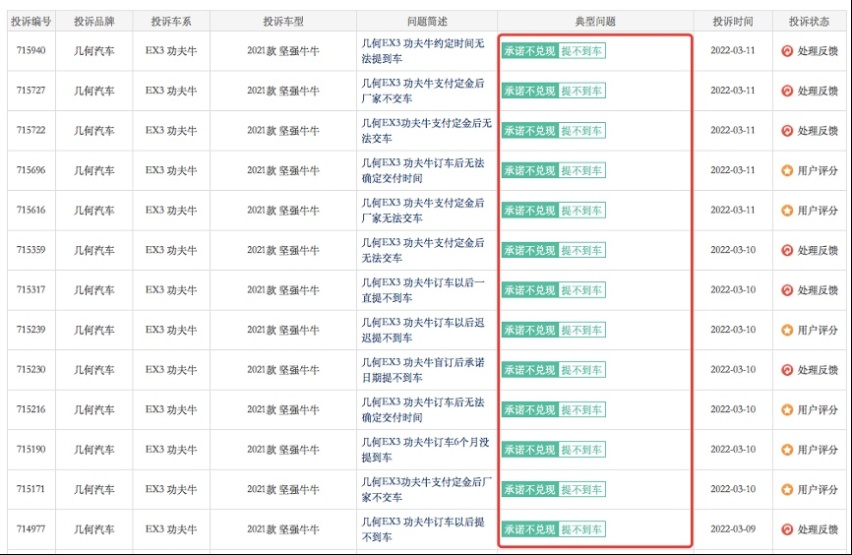The height and width of the screenshot is (555, 852).
Task: Click the 承诺不兑现 tag in row 715359
Action: pos(530,250)
